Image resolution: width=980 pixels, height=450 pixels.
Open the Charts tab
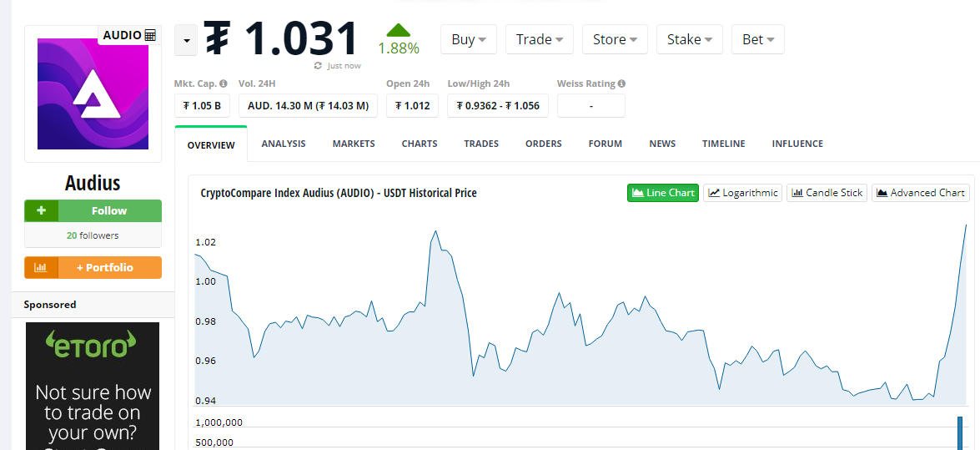[x=420, y=144]
